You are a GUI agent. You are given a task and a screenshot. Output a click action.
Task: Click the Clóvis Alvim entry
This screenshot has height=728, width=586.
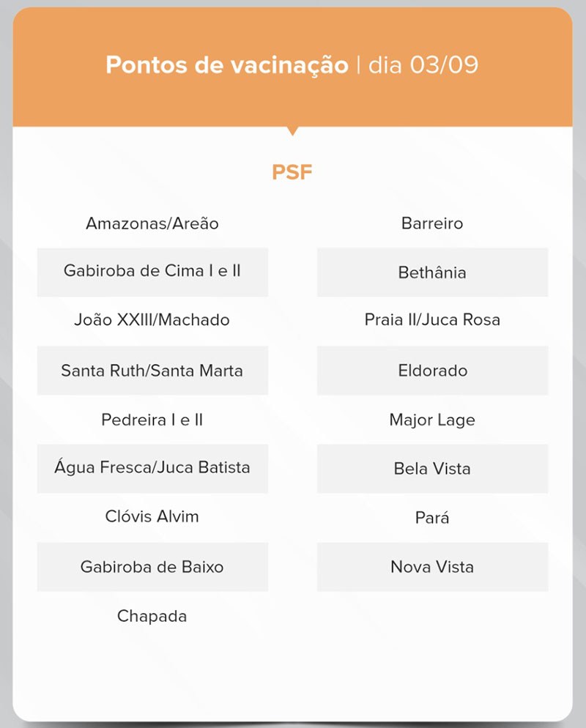click(x=152, y=517)
